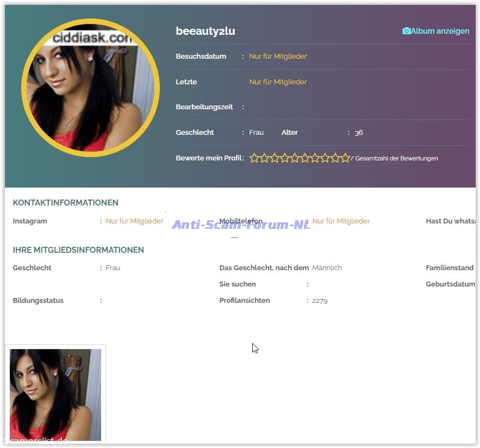Image resolution: width=480 pixels, height=448 pixels.
Task: Click the Profilansichten count 2279
Action: (320, 301)
